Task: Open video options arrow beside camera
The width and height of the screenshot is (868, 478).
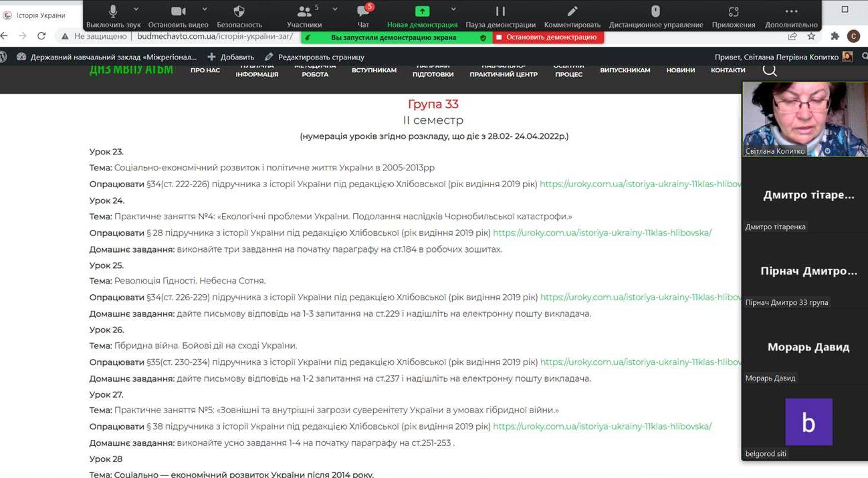Action: 205,9
